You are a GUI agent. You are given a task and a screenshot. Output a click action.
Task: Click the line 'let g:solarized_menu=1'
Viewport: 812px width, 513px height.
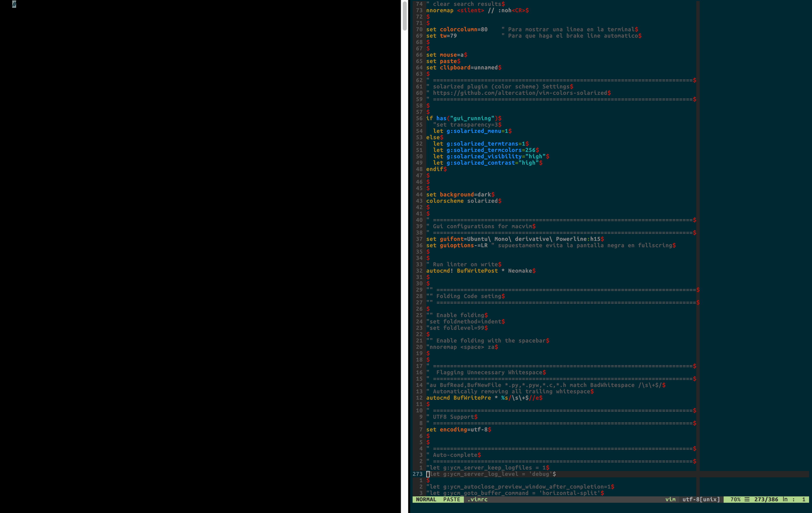(472, 131)
